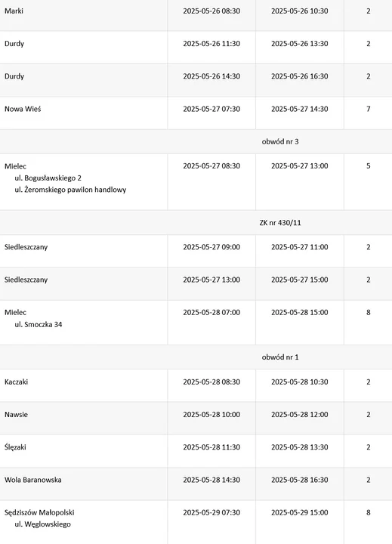
Task: Select the ZK nr 430/11 header row
Action: (196, 222)
